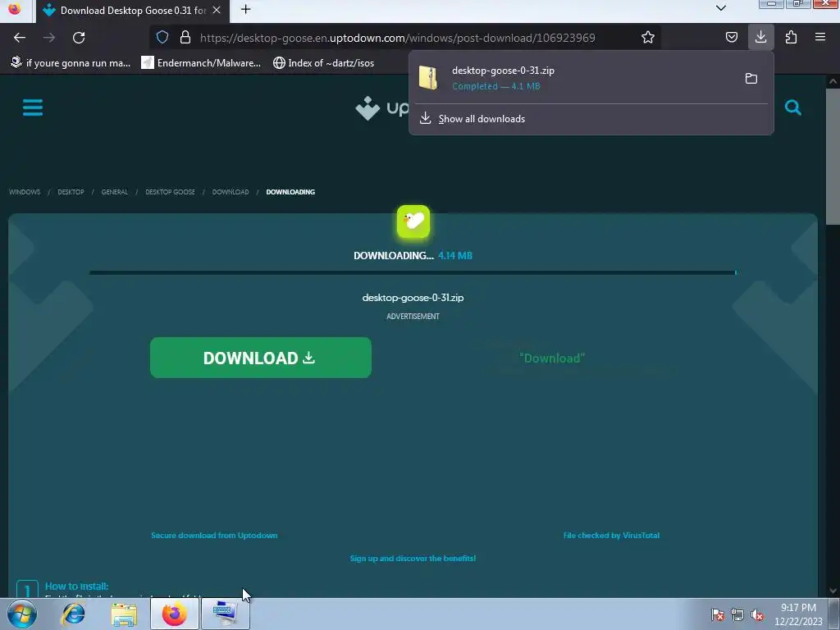Open the Uptodown hamburger menu
This screenshot has height=630, width=840.
(x=33, y=107)
